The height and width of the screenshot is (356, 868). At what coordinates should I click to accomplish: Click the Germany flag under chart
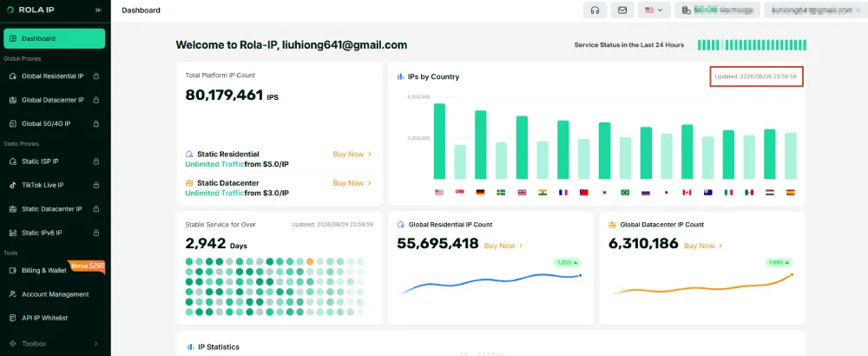coord(481,193)
